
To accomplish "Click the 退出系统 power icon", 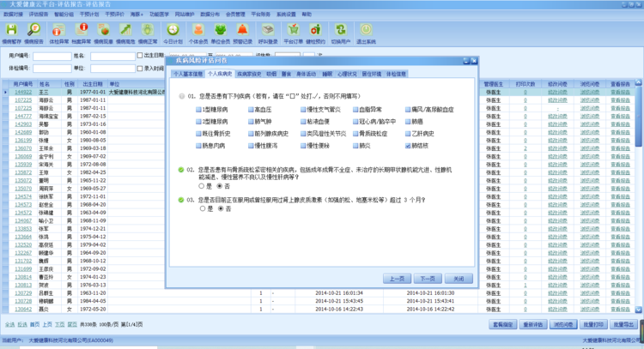I will (x=366, y=29).
